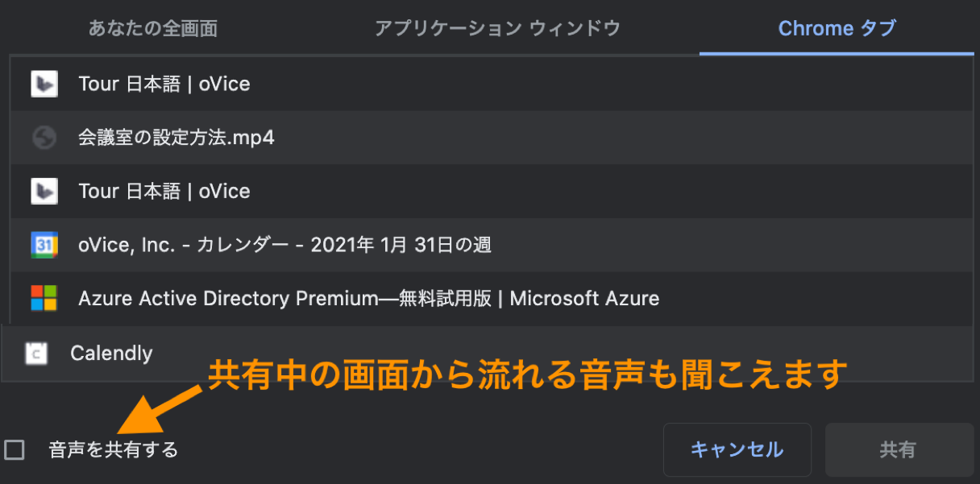Image resolution: width=980 pixels, height=484 pixels.
Task: Select the Chrome タブ tab
Action: pyautogui.click(x=837, y=29)
